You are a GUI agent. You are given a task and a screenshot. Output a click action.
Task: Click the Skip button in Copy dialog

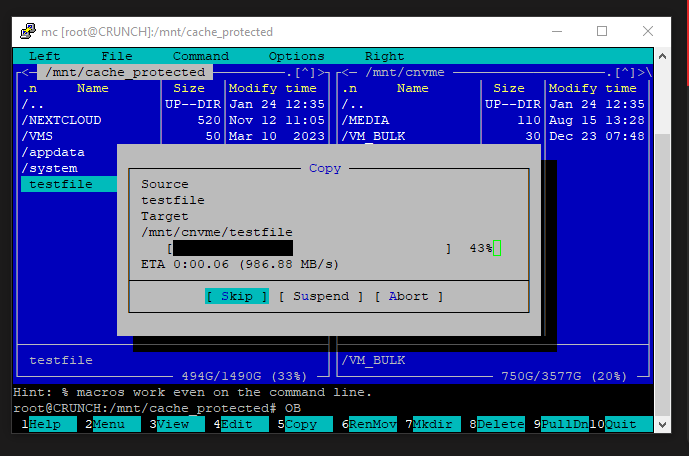click(x=237, y=297)
